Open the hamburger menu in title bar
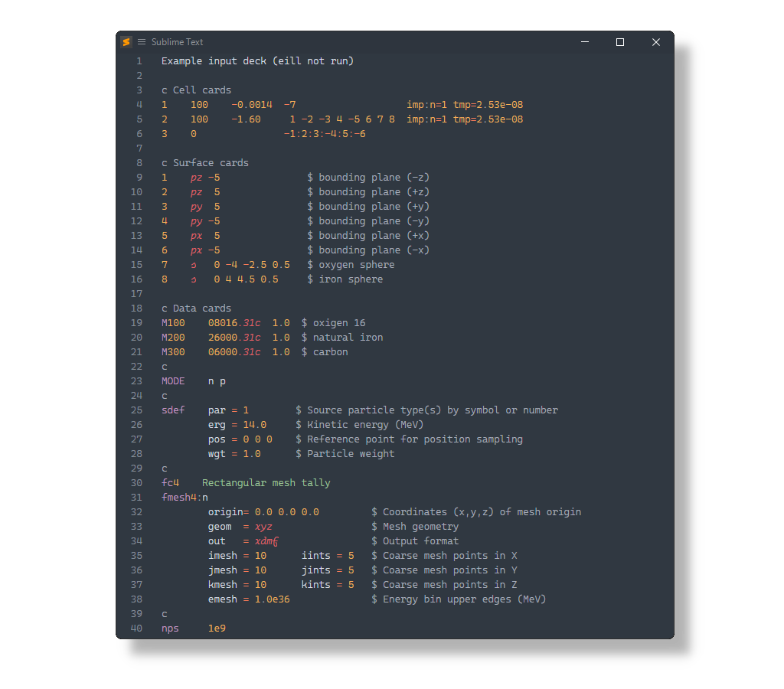 point(142,42)
